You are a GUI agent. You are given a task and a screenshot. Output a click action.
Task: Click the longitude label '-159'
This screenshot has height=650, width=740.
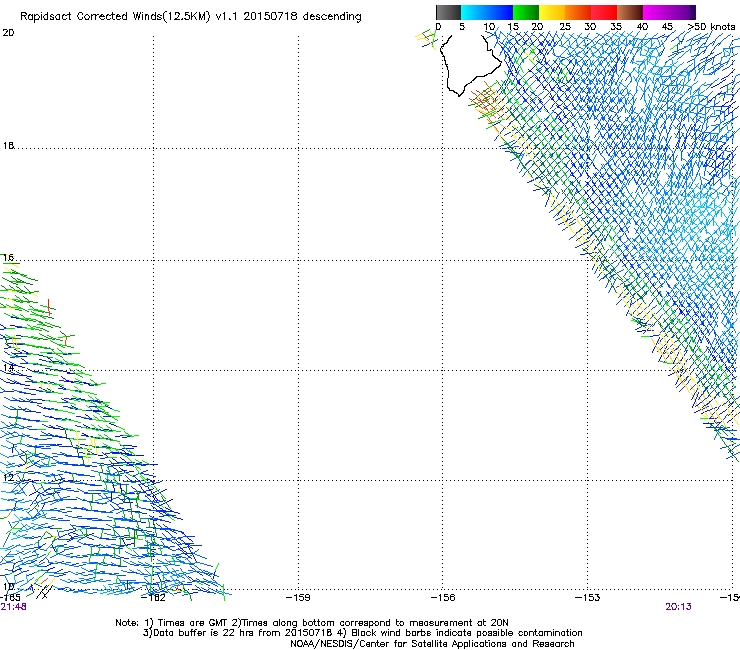tap(298, 598)
